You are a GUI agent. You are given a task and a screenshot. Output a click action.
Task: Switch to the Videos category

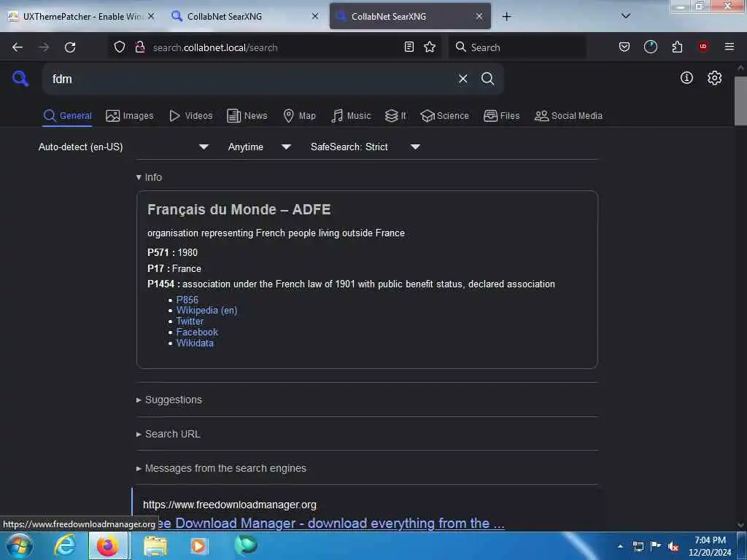click(191, 116)
